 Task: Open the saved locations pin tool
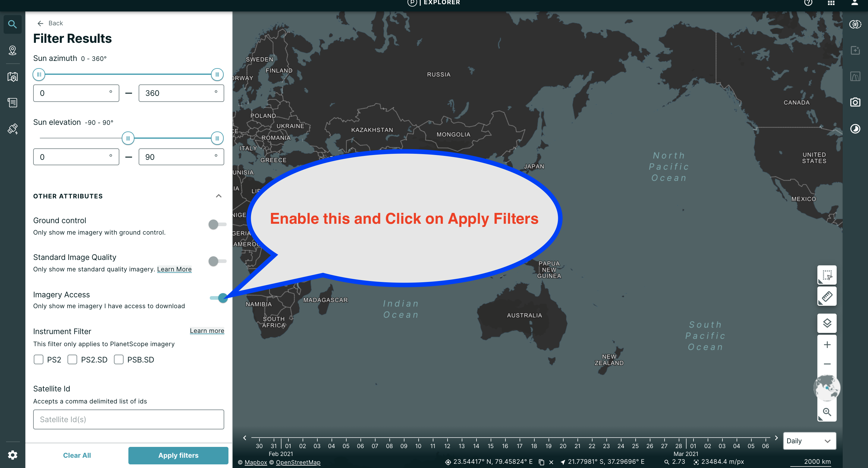point(12,51)
